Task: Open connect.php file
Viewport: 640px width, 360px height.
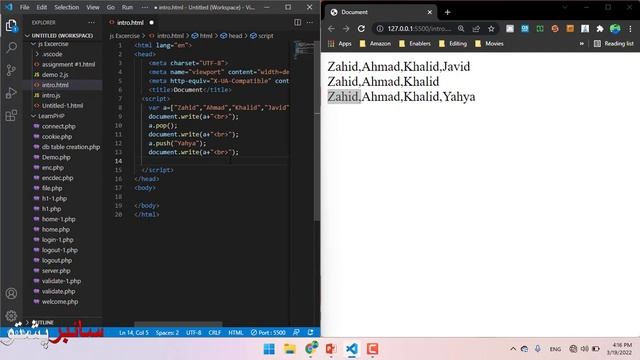Action: click(x=58, y=126)
